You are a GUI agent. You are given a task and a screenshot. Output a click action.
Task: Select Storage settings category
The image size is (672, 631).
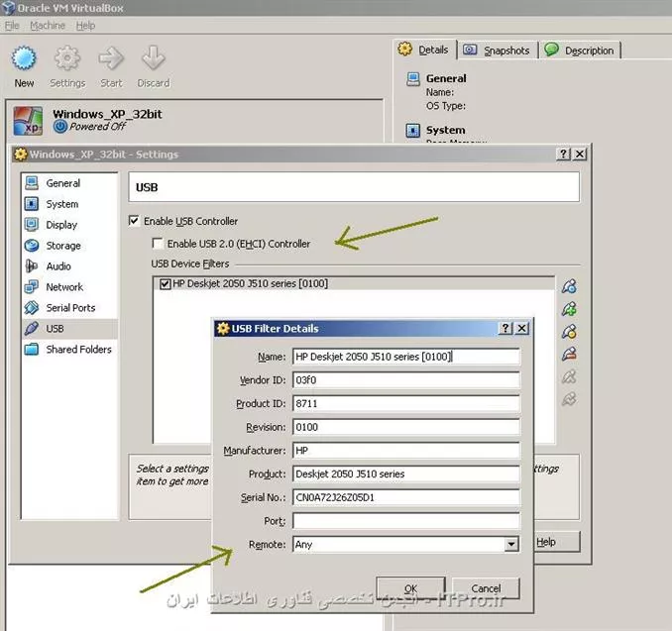(69, 246)
